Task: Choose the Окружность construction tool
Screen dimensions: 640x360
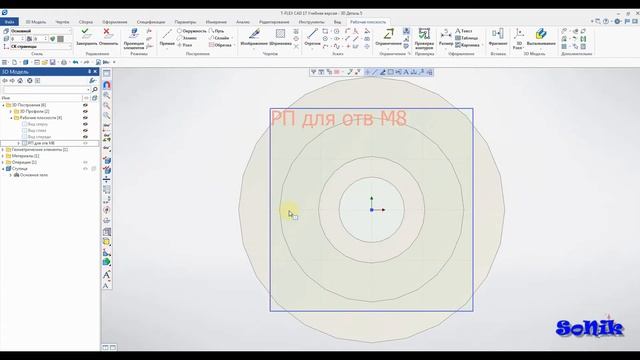Action: pyautogui.click(x=191, y=31)
